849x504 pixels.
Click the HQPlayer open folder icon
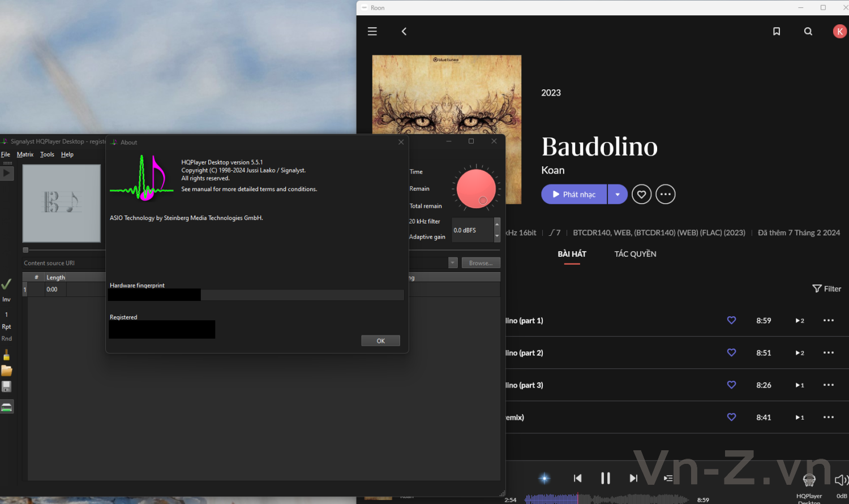[x=7, y=371]
